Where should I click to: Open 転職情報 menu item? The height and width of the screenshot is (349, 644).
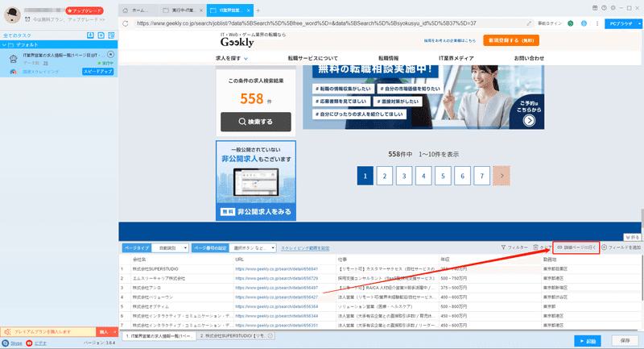[388, 58]
